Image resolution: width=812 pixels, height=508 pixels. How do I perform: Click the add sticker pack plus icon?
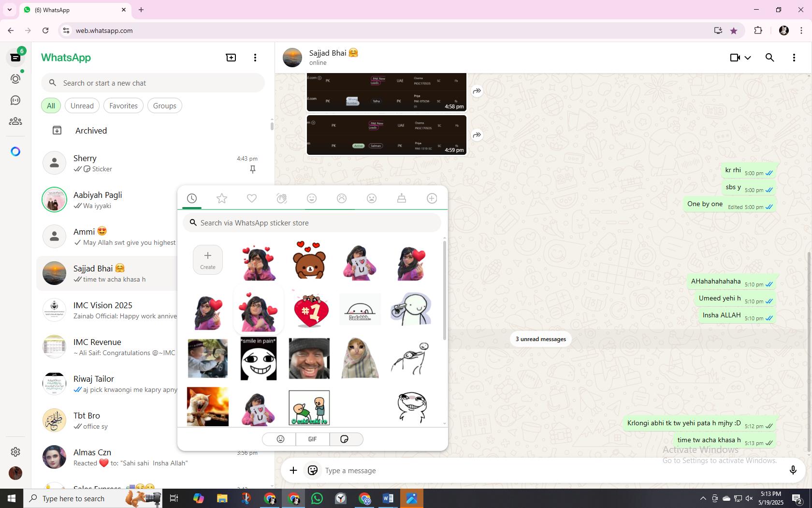pos(432,198)
